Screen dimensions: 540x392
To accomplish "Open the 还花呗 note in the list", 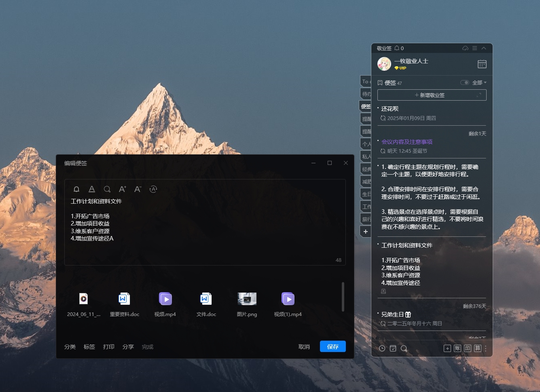I will point(390,109).
